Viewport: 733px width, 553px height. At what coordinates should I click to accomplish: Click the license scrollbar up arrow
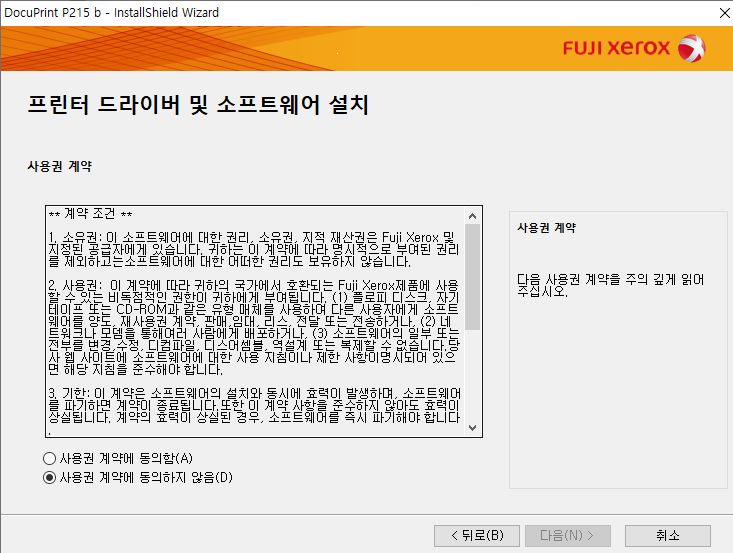(x=472, y=216)
